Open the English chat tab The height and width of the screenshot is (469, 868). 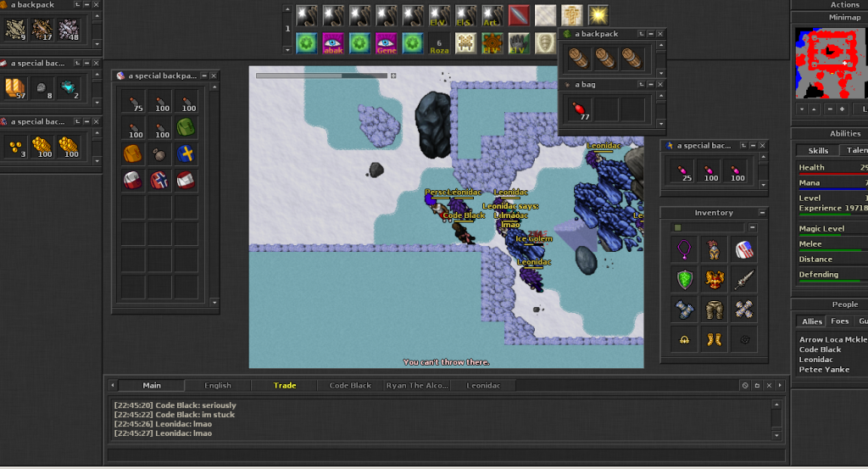coord(218,385)
